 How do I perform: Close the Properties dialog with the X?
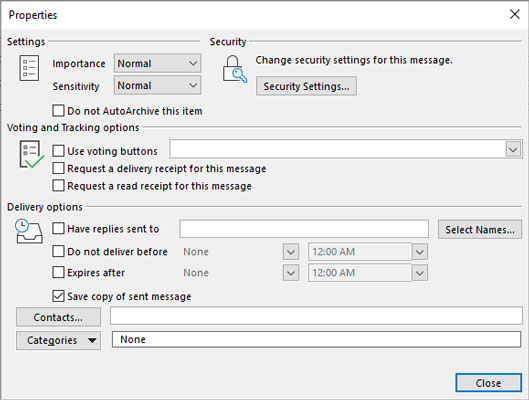coord(514,14)
